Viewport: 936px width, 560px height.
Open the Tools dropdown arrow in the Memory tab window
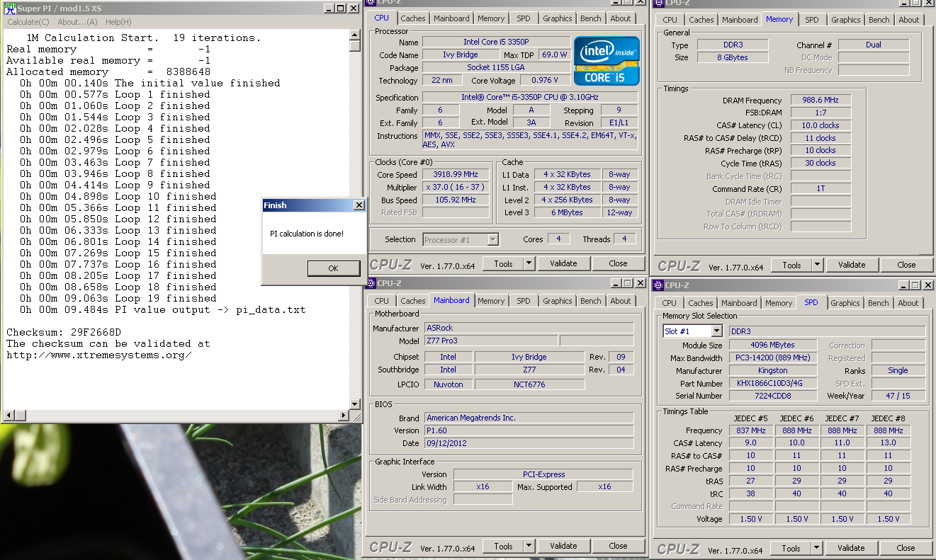click(816, 265)
